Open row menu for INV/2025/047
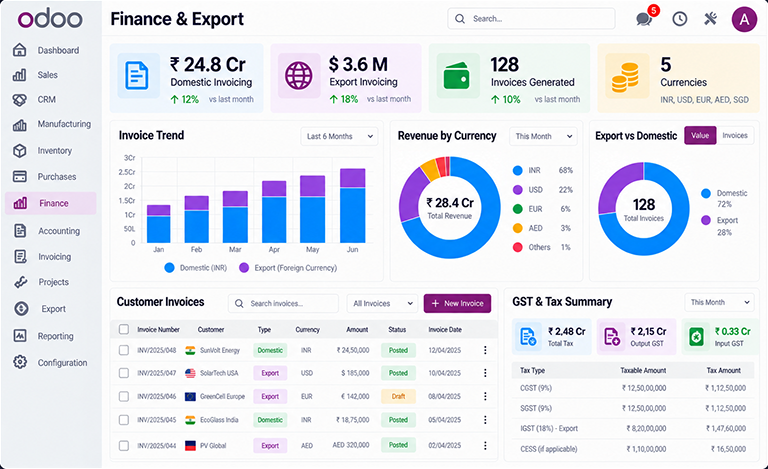This screenshot has height=469, width=768. tap(485, 373)
